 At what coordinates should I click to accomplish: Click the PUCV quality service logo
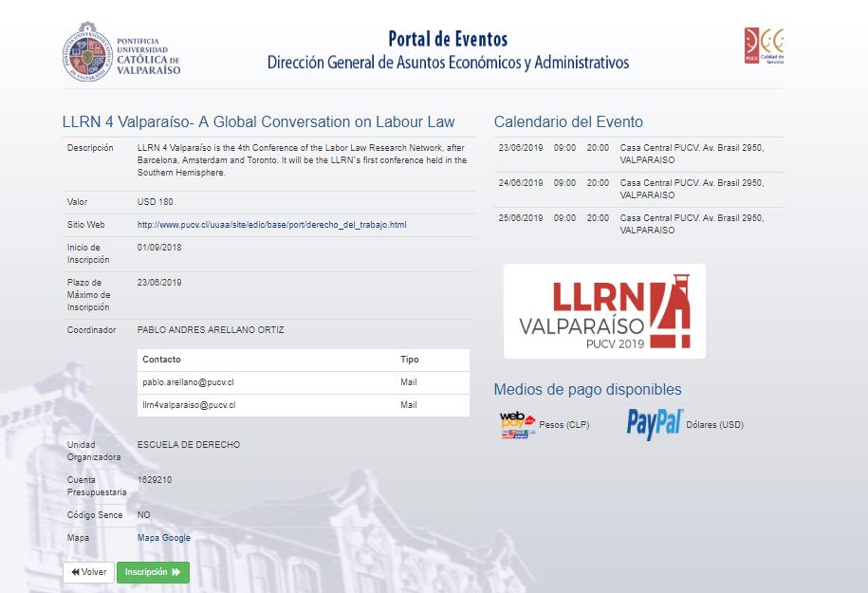(x=764, y=46)
